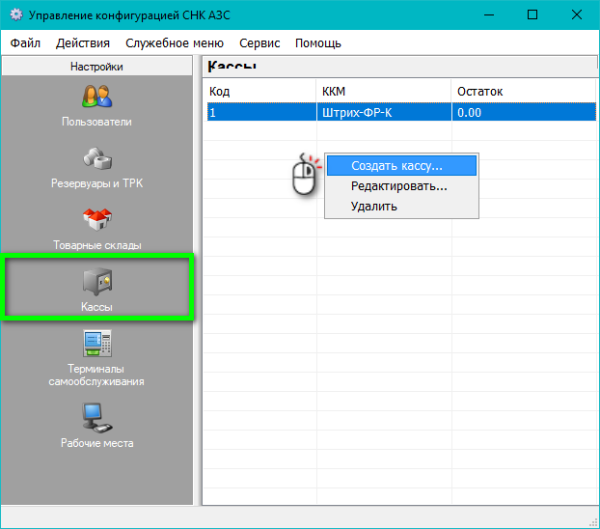Open the Помощь help menu
Screen dimensions: 600x529
click(x=318, y=43)
